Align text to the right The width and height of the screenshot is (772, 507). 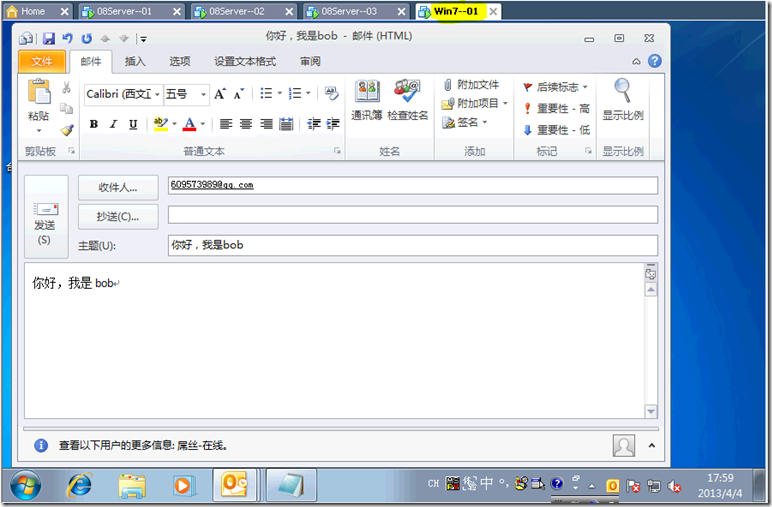click(266, 124)
